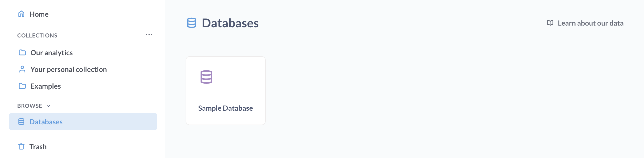This screenshot has width=644, height=158.
Task: Click the purple database icon on the card
Action: pos(207,77)
